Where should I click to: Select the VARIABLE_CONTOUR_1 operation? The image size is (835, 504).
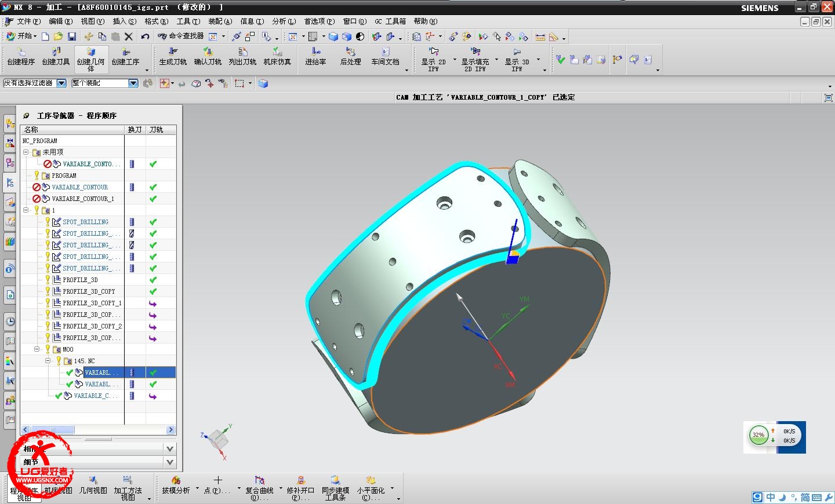click(x=83, y=199)
